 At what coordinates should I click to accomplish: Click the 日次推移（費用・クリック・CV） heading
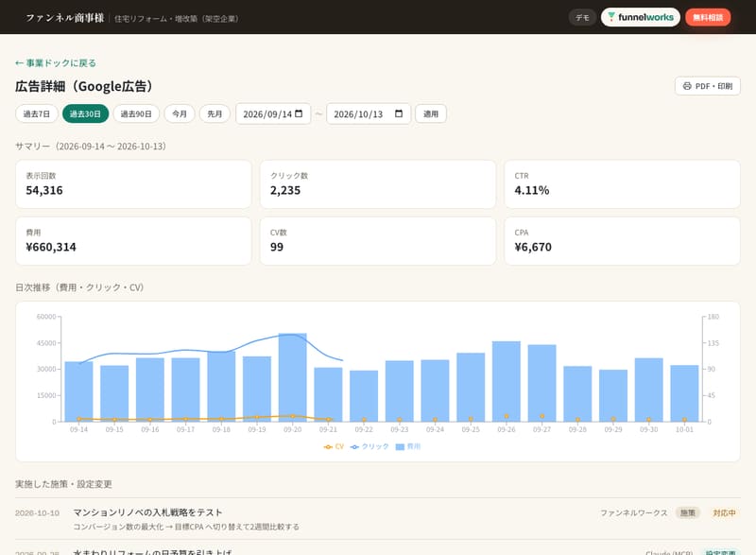(x=79, y=287)
